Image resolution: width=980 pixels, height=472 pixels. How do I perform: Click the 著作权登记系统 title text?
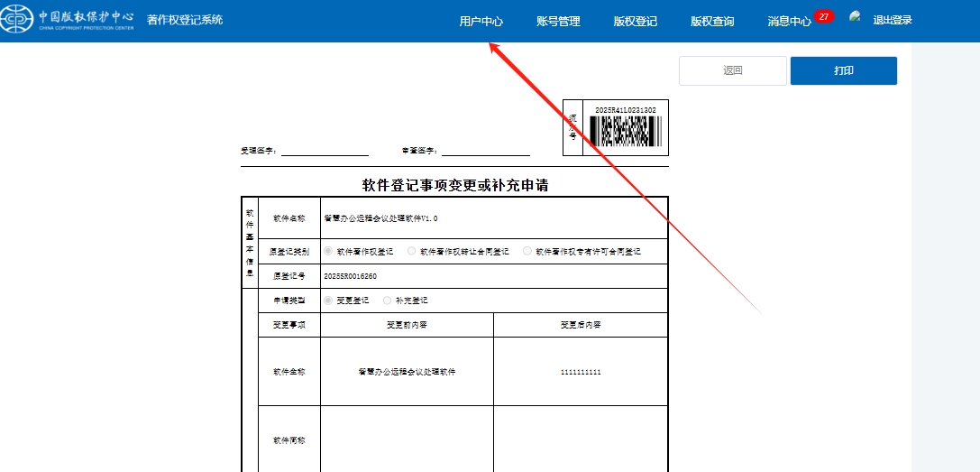coord(185,20)
